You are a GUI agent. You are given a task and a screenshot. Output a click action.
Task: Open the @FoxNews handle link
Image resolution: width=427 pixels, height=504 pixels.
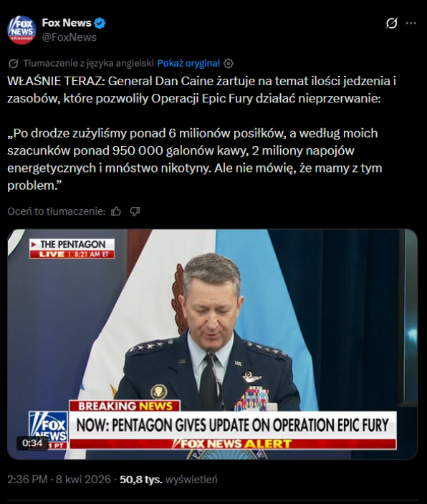point(69,37)
